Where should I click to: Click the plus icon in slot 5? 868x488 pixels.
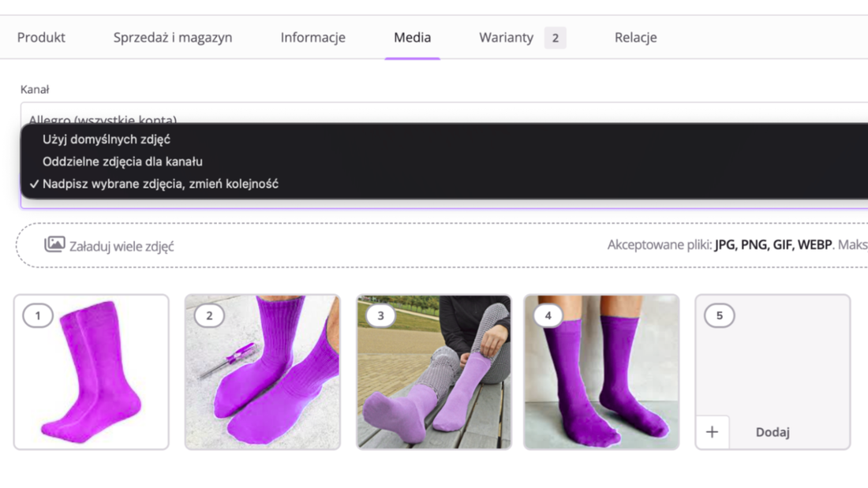point(712,432)
